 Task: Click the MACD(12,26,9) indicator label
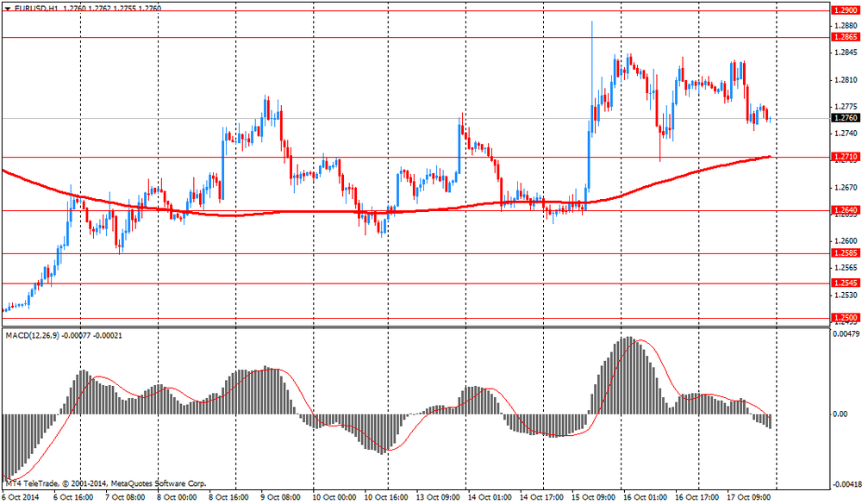34,334
